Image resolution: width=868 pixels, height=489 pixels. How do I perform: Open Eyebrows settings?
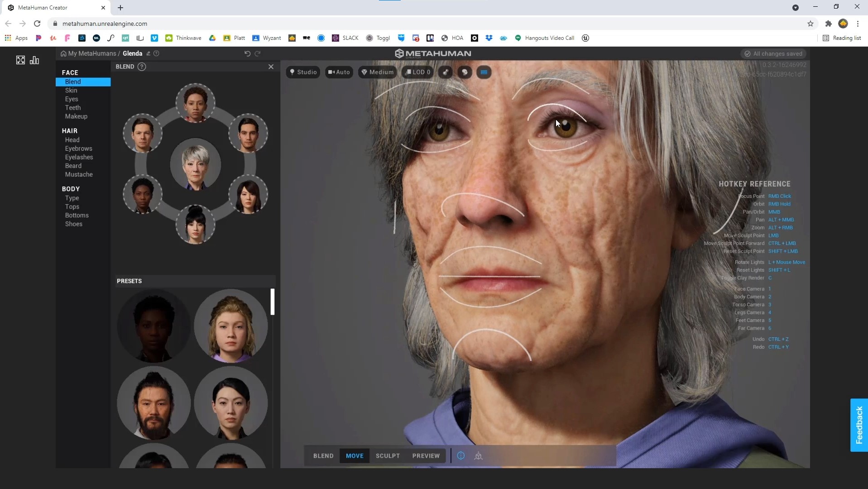[78, 149]
